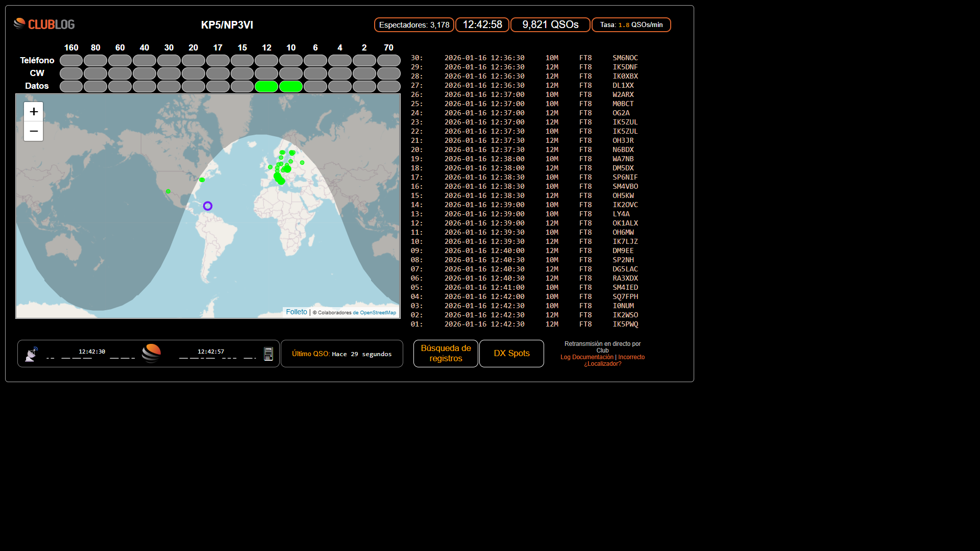Open the OpenStreetMap attribution link
Image resolution: width=980 pixels, height=551 pixels.
pos(377,313)
